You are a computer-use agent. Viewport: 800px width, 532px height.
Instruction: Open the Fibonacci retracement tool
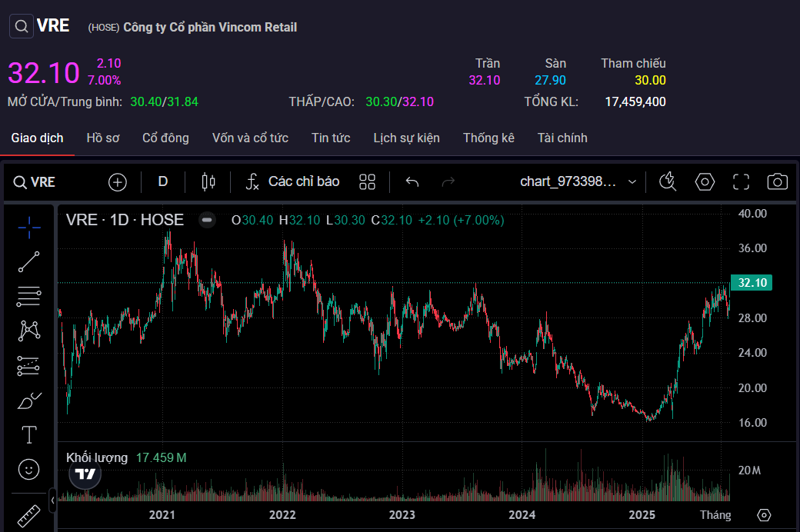[x=28, y=296]
